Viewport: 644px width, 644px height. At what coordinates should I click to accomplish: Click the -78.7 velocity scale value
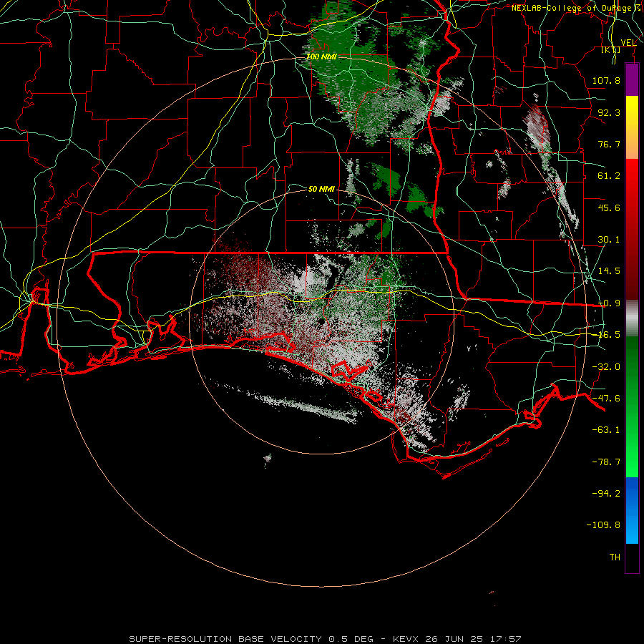tap(606, 462)
